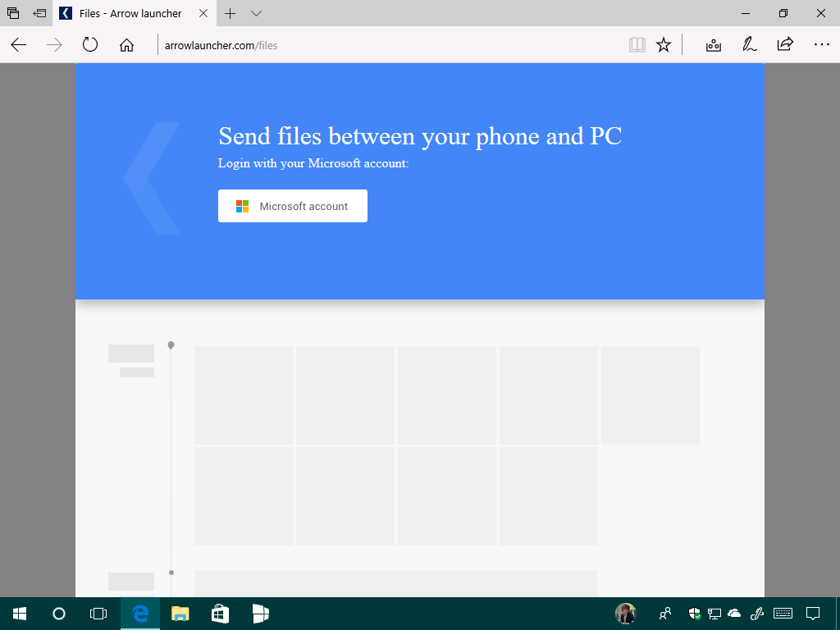This screenshot has width=840, height=630.
Task: Open Windows Ink Workspace icon
Action: pos(756,614)
